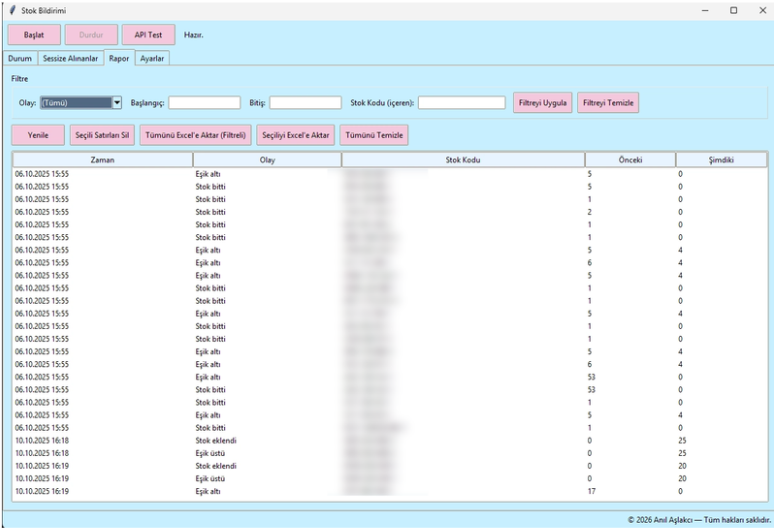Click Seçiliyi Excel'e Aktar button
Image resolution: width=774 pixels, height=528 pixels.
click(x=296, y=135)
